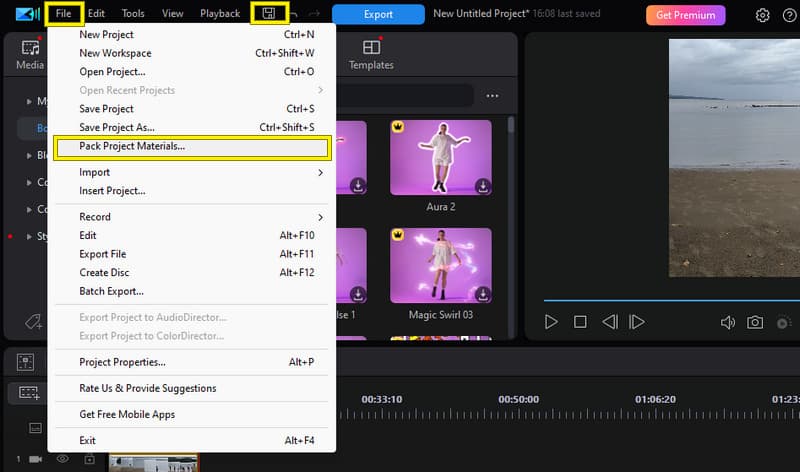Mute the preview volume speaker
Image resolution: width=800 pixels, height=472 pixels.
[x=728, y=322]
